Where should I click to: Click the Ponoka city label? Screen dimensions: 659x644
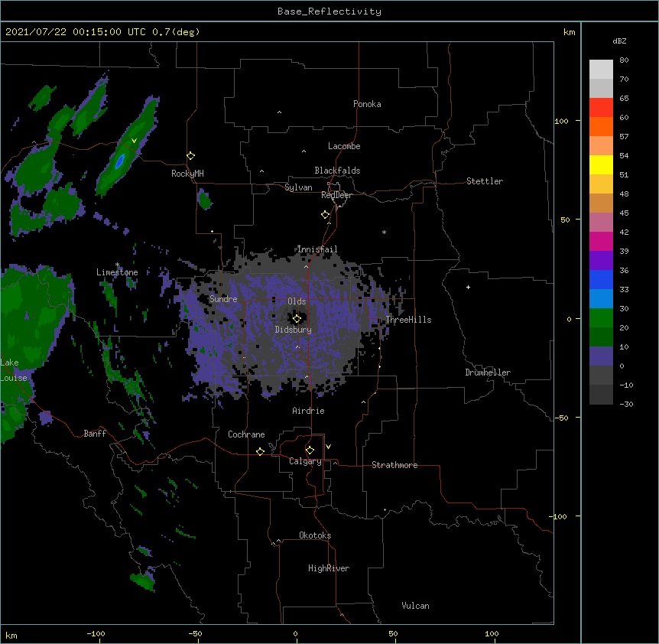coord(367,104)
